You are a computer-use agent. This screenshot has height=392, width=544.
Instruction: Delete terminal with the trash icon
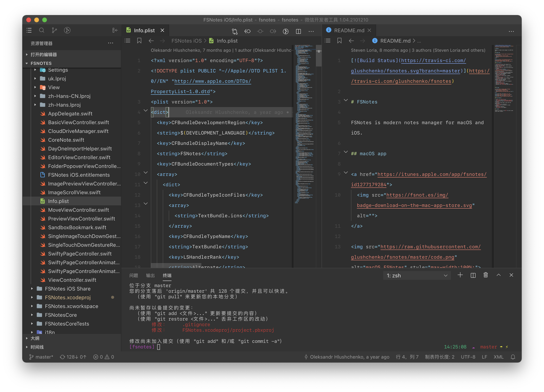486,275
